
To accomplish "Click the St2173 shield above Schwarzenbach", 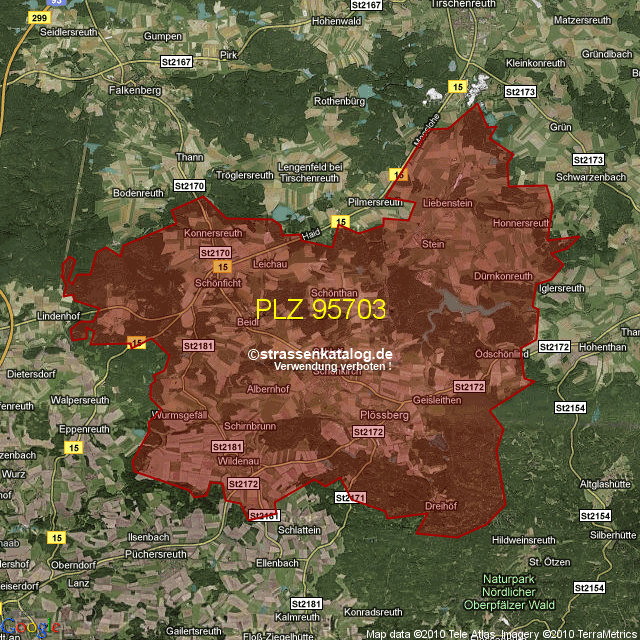I will pyautogui.click(x=588, y=160).
